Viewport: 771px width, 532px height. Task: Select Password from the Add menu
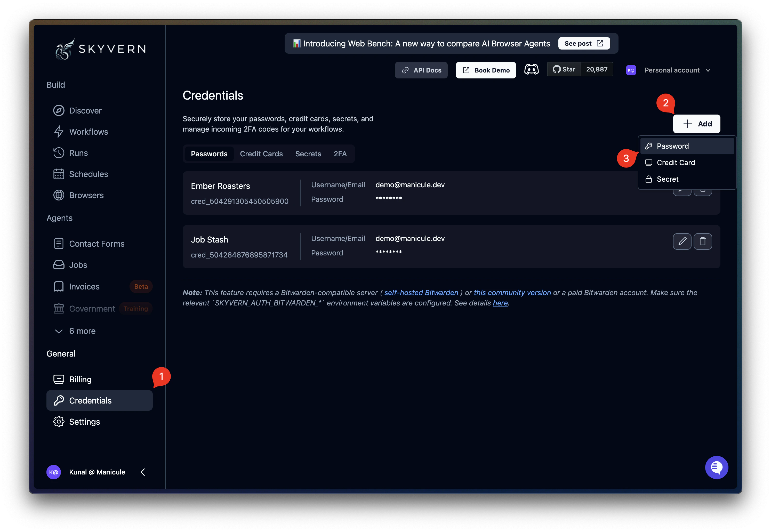672,146
